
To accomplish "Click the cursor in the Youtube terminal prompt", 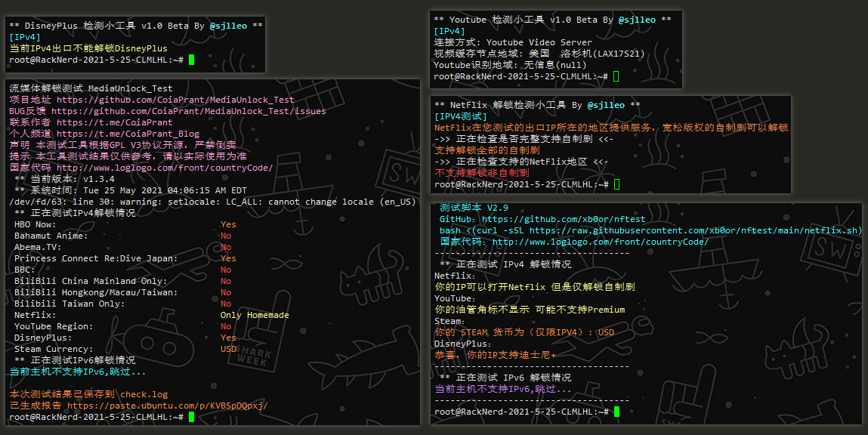I will pos(616,76).
